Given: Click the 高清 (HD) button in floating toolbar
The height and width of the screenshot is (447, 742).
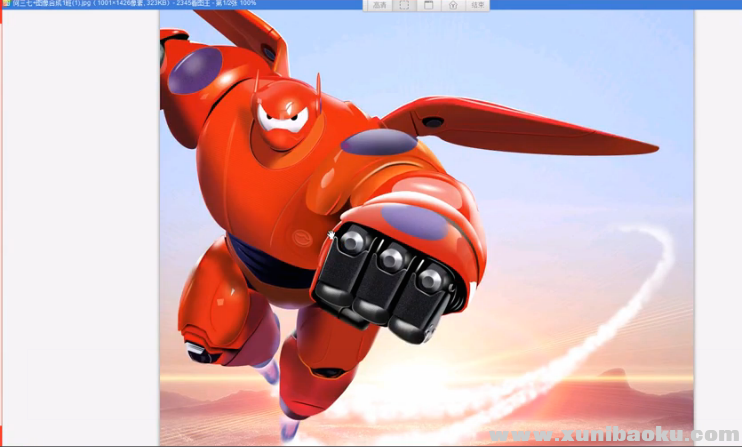Looking at the screenshot, I should [x=379, y=5].
